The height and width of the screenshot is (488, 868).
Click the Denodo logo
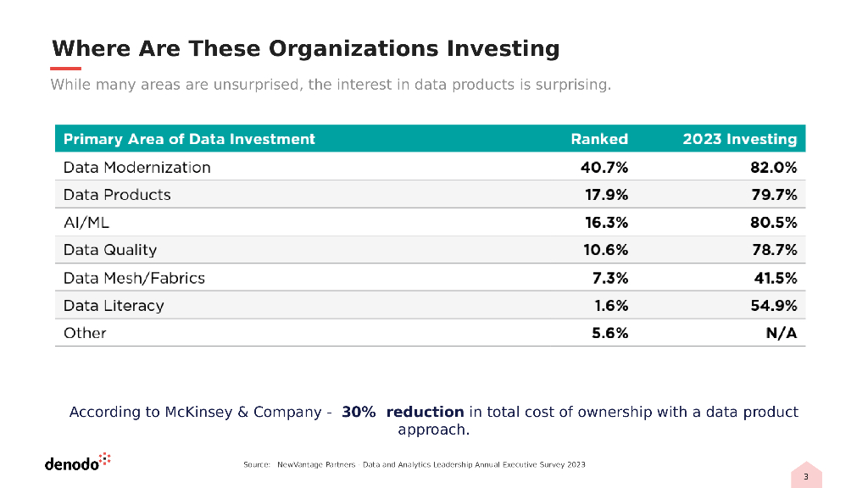click(x=77, y=463)
